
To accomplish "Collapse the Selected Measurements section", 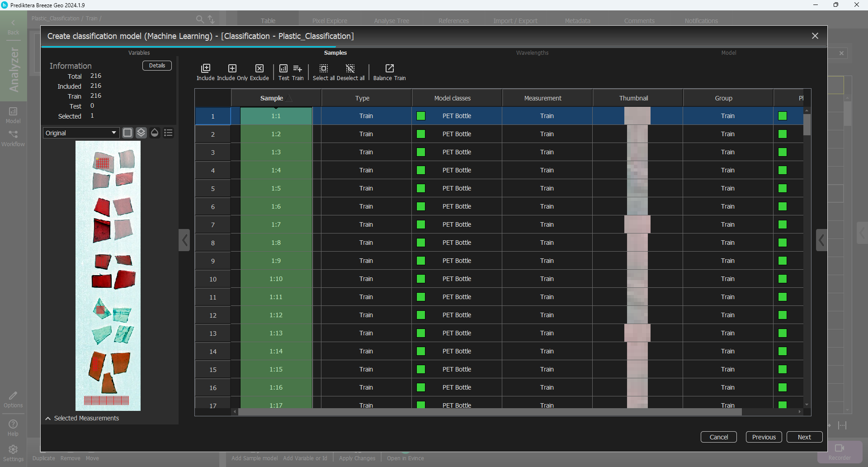I will pyautogui.click(x=48, y=419).
